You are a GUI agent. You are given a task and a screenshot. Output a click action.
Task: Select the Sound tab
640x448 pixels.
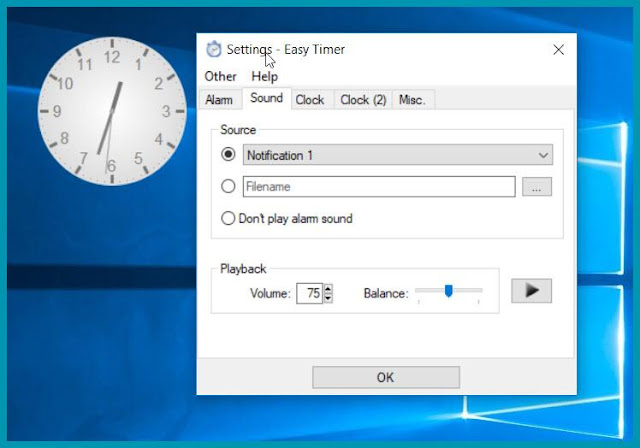[267, 98]
